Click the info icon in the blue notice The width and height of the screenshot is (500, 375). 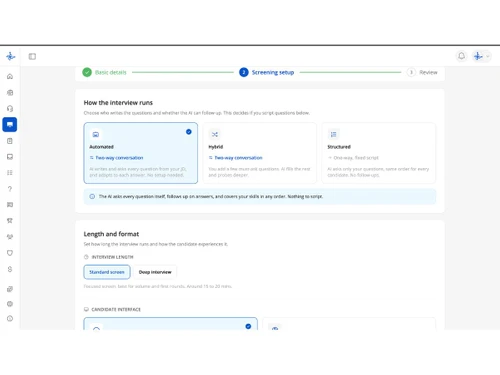pos(92,196)
